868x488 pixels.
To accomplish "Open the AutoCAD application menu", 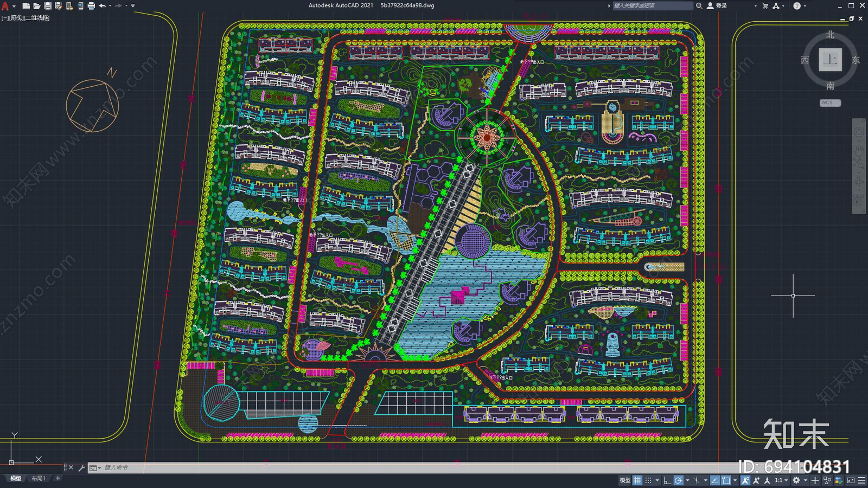I will [5, 6].
